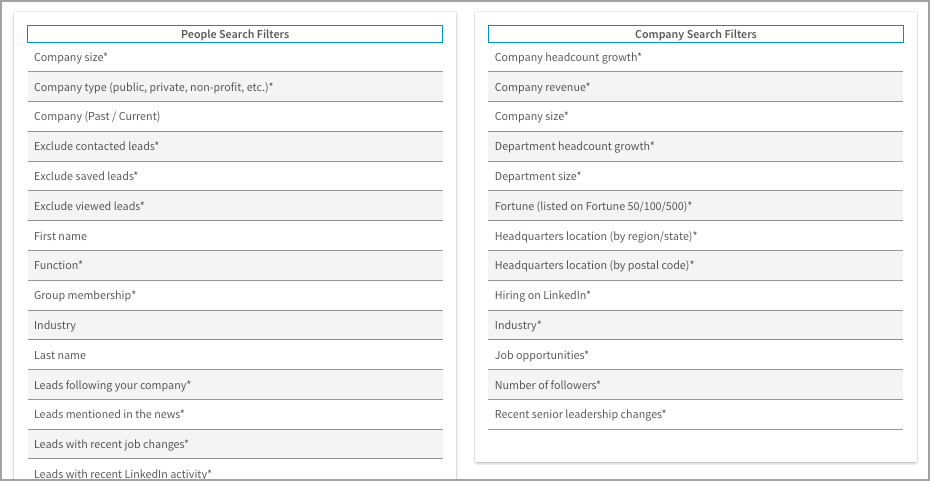Click Recent senior leadership changes row
930x481 pixels.
[x=580, y=414]
